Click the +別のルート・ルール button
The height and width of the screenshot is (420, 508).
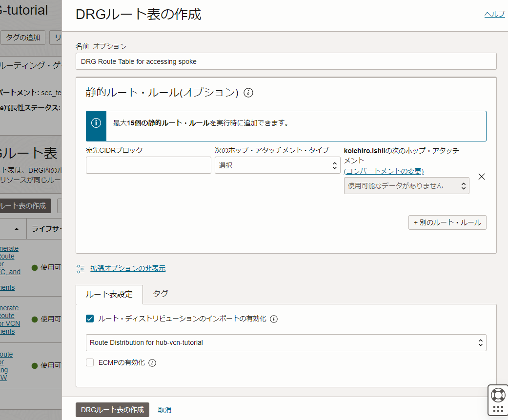[x=447, y=222]
